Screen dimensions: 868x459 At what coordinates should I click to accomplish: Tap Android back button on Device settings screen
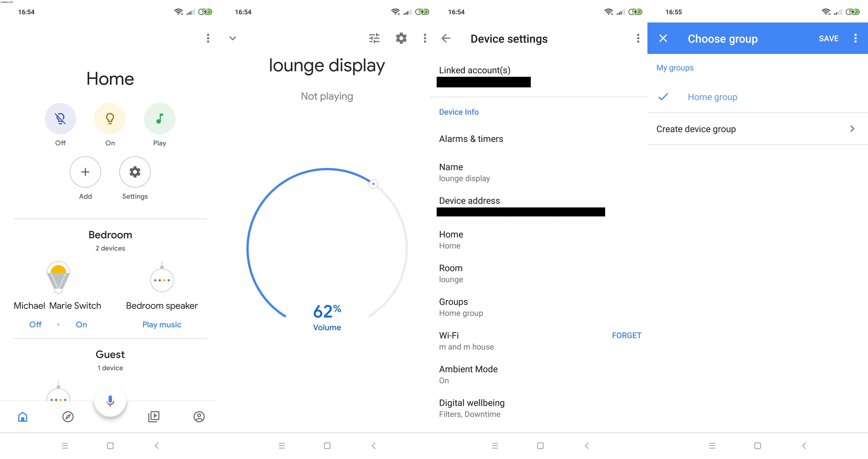[587, 446]
